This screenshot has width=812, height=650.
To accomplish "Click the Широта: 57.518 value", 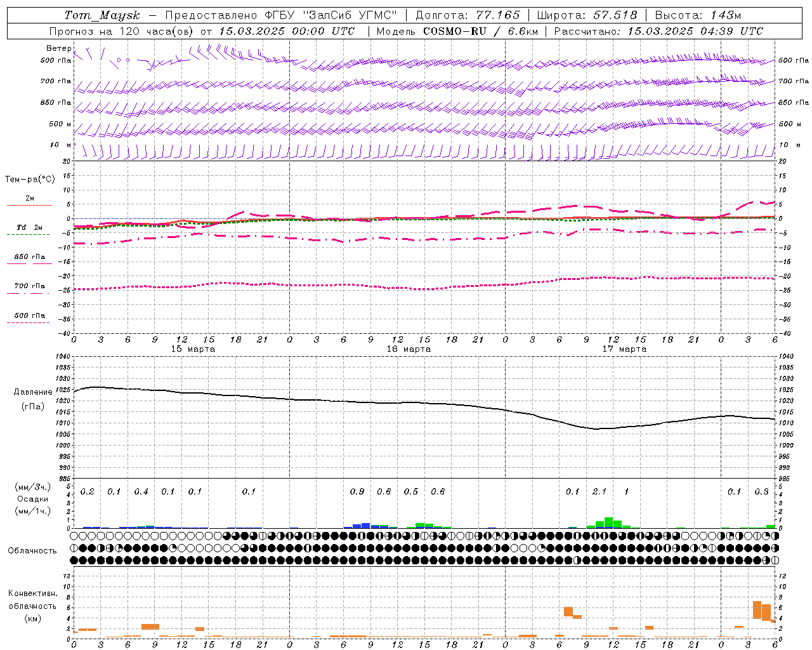I will click(587, 15).
